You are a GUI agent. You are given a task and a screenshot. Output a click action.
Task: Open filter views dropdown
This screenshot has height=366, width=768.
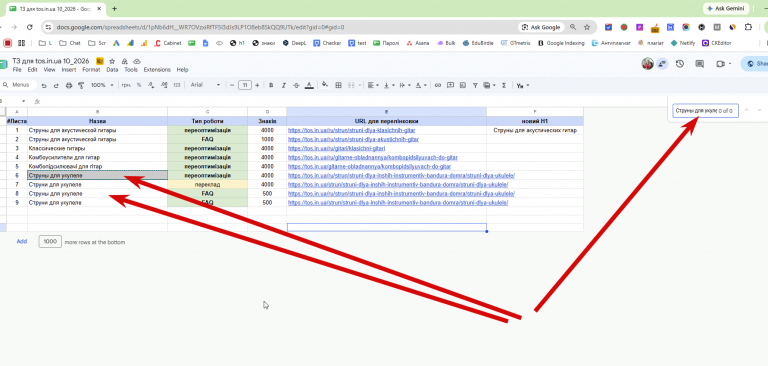point(489,85)
